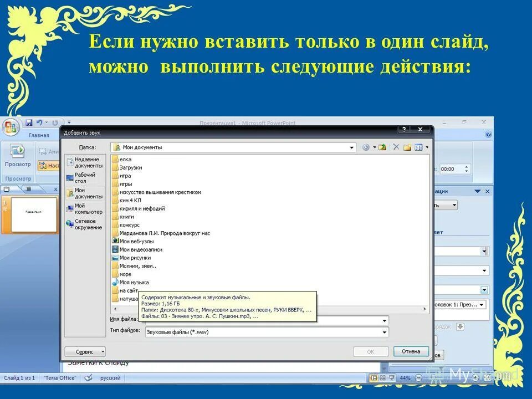
Task: Expand Имя файла combo box dropdown
Action: coord(385,321)
